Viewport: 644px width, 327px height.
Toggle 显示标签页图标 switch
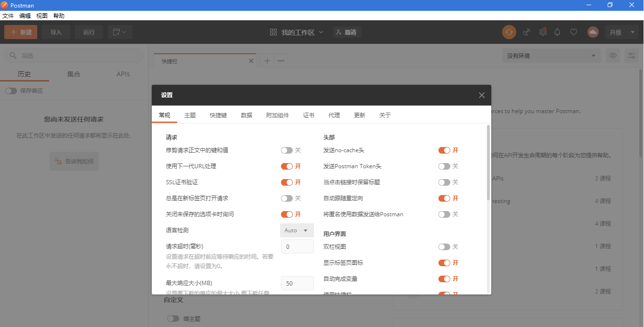click(x=444, y=263)
